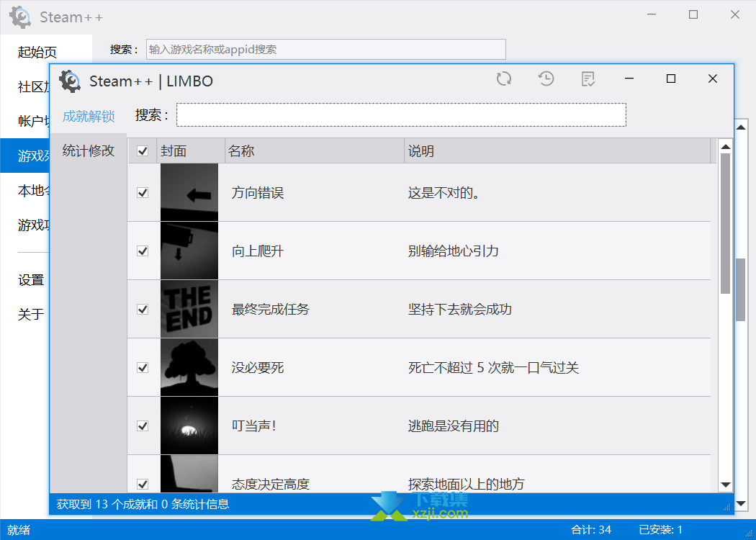Open 关于 in the main window sidebar

[31, 315]
